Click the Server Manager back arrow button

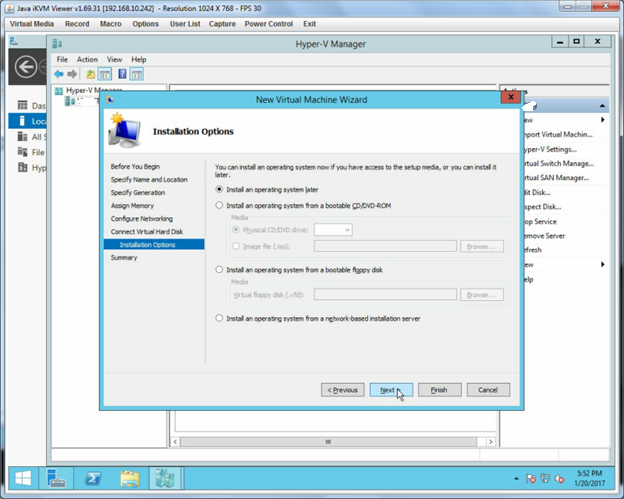[x=26, y=66]
